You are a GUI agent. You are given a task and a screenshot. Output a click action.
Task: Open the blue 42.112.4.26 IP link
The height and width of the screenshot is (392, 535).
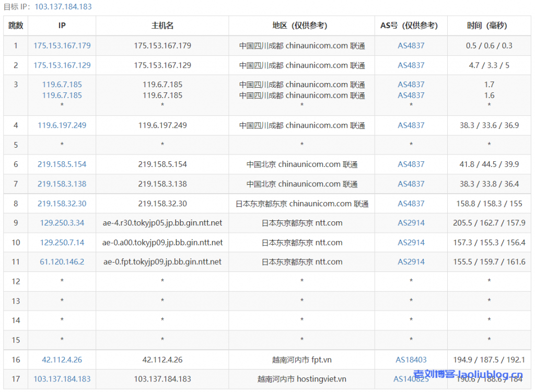click(x=62, y=360)
